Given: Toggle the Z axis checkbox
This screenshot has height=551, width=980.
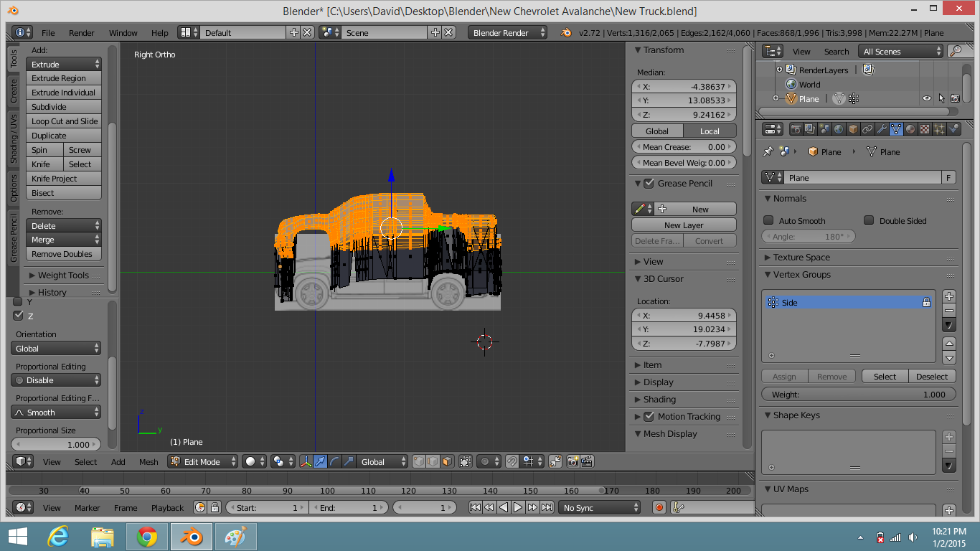Looking at the screenshot, I should (19, 316).
